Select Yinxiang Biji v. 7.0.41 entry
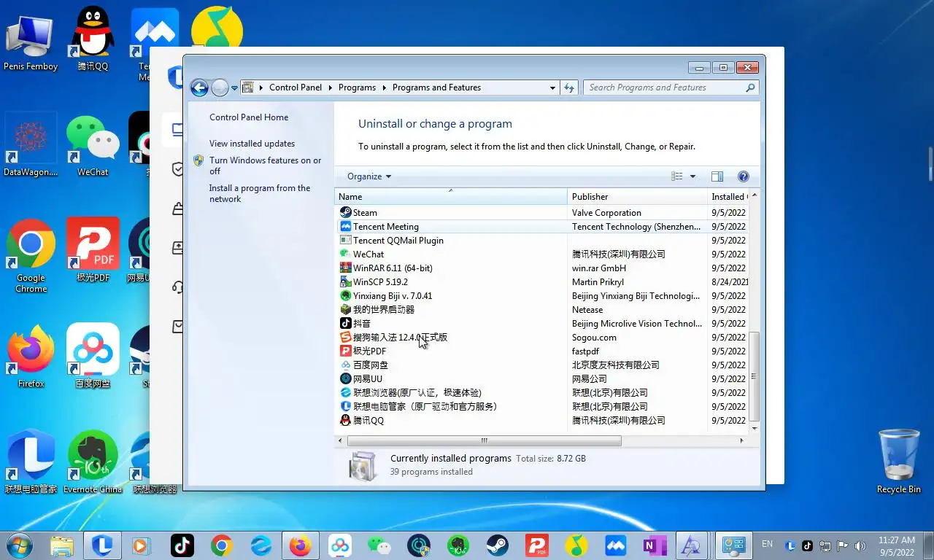Screen dimensions: 934x560 point(542,296)
